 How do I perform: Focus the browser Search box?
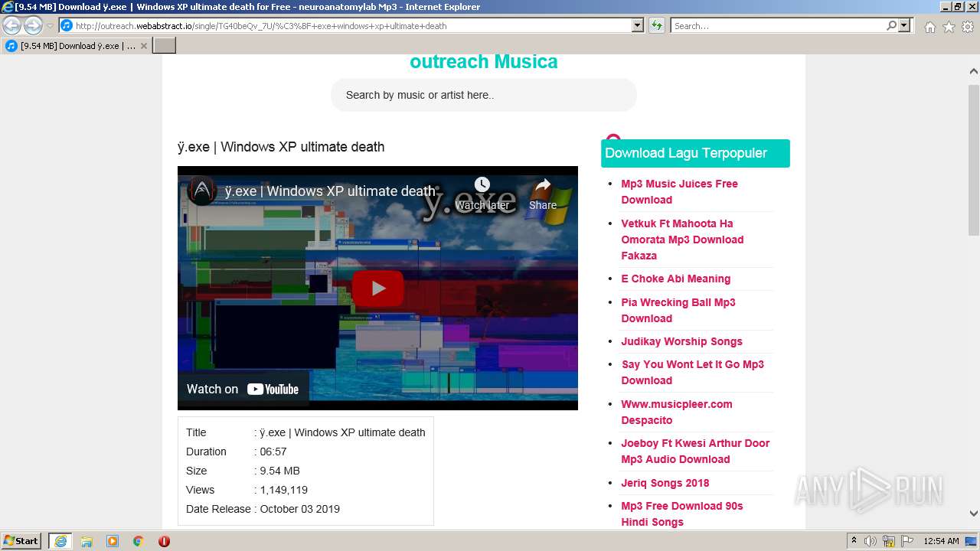tap(778, 26)
